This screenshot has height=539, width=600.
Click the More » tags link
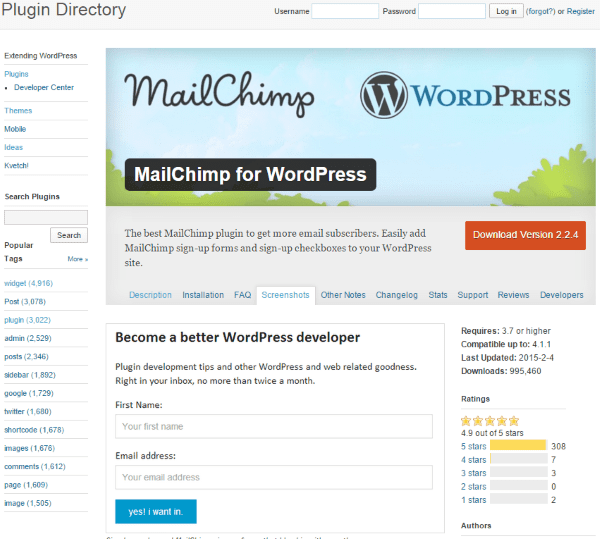(78, 259)
